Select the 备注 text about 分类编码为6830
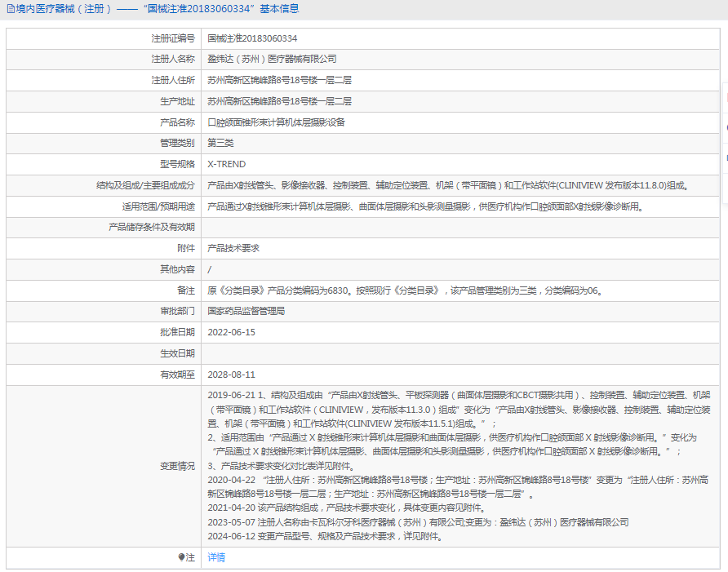728x572 pixels. click(x=406, y=290)
